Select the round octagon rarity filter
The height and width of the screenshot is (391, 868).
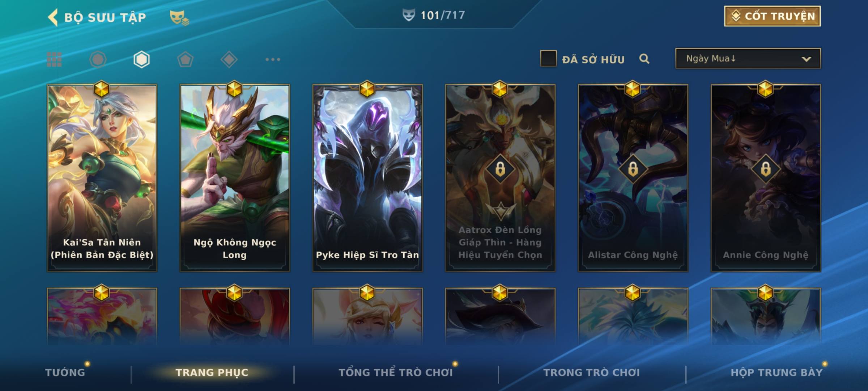coord(98,59)
